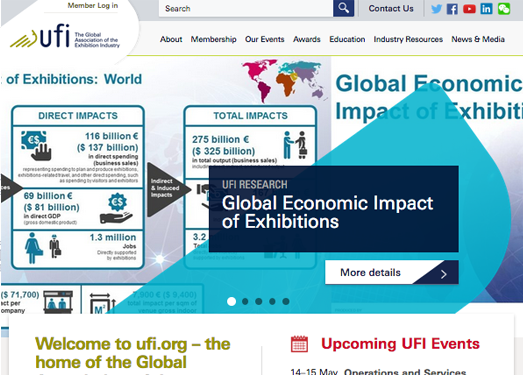Viewport: 523px width, 375px height.
Task: Open the Membership menu
Action: [x=213, y=39]
